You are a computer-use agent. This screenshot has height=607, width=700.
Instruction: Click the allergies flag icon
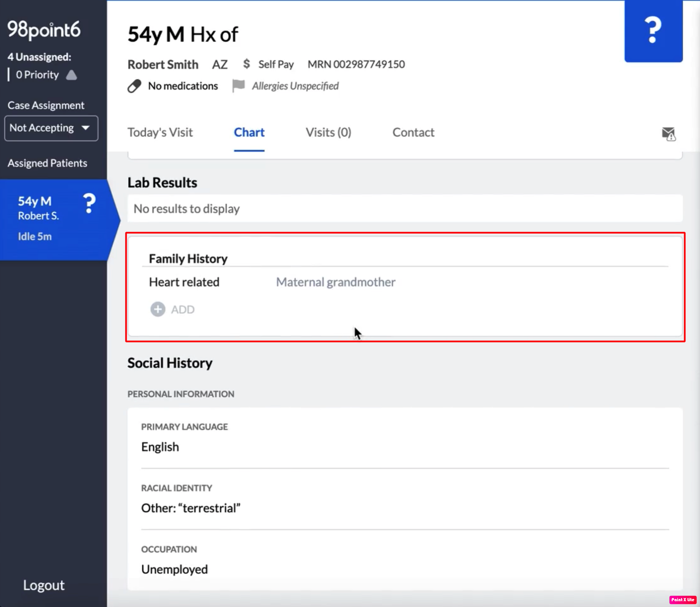click(238, 86)
